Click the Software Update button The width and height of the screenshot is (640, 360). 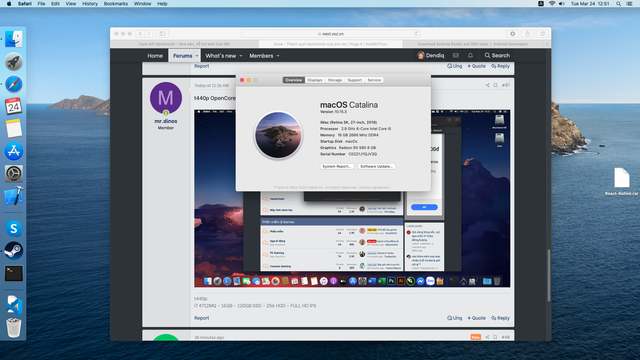coord(376,167)
